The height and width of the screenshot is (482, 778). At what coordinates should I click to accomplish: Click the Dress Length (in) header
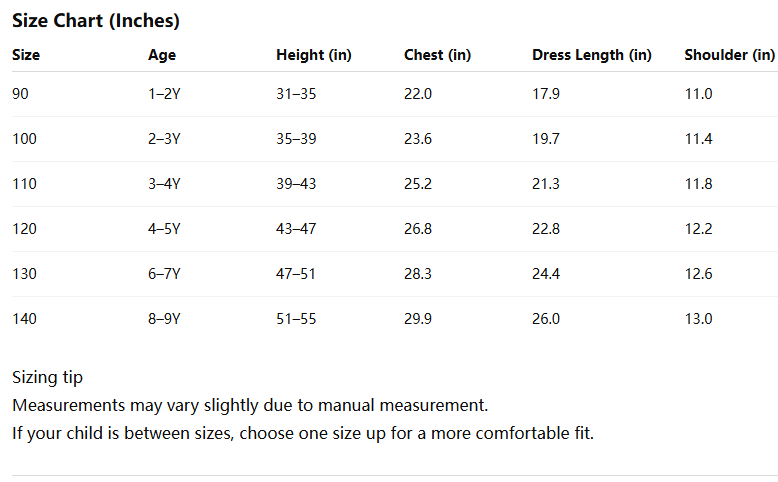pos(591,55)
